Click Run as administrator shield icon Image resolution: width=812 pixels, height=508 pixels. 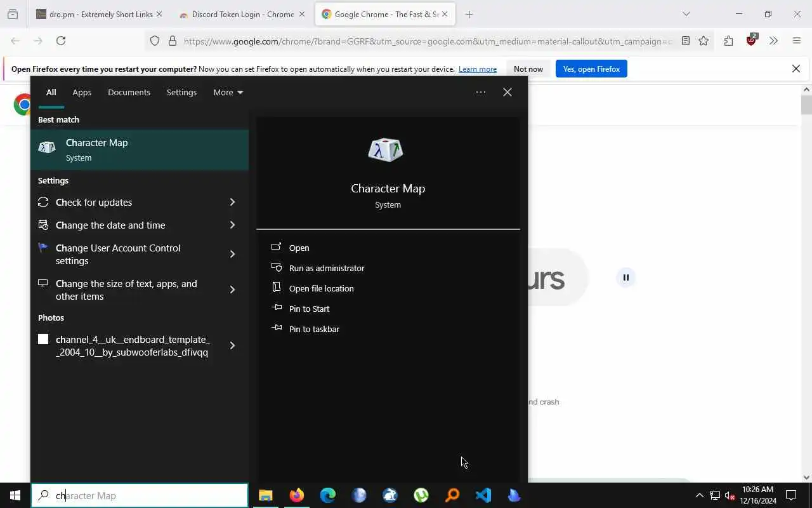coord(276,267)
